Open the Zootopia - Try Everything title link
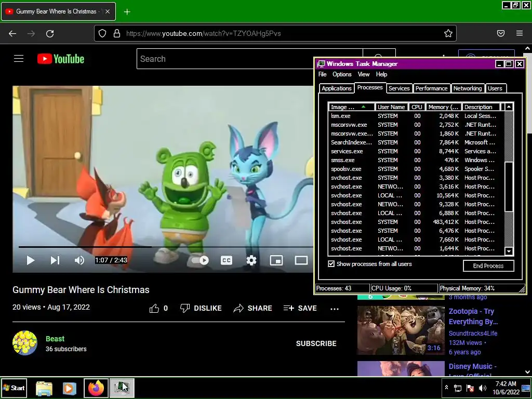The image size is (532, 399). (473, 316)
